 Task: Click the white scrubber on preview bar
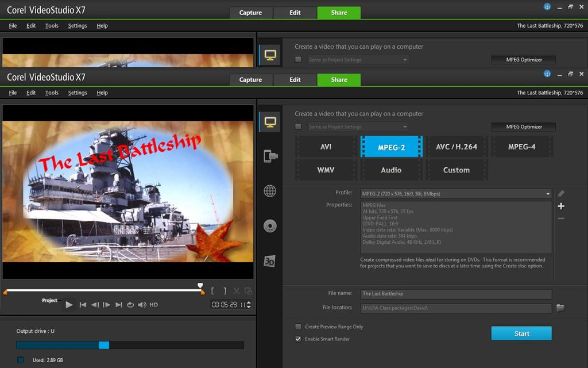point(200,286)
